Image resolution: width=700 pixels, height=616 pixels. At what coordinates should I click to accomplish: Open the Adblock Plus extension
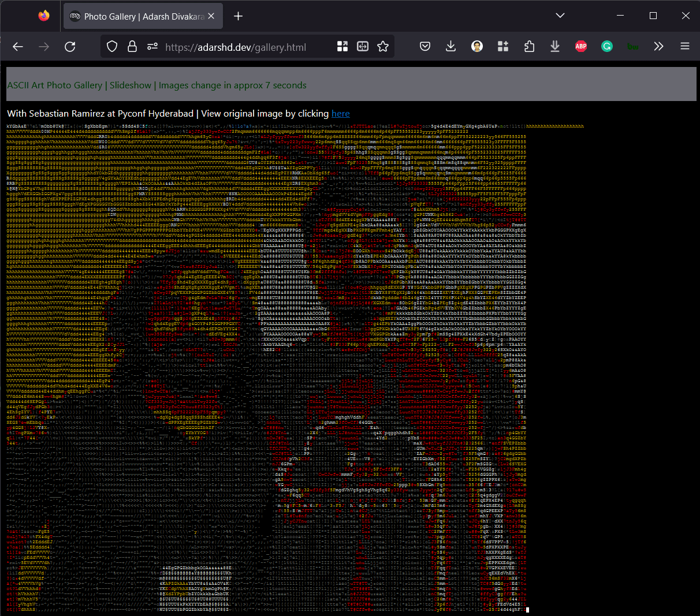(x=581, y=47)
